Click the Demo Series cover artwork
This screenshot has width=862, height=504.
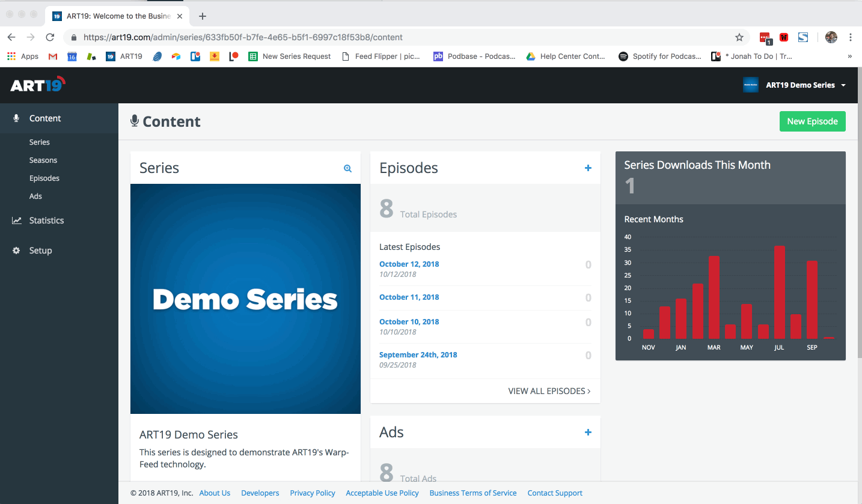[245, 299]
